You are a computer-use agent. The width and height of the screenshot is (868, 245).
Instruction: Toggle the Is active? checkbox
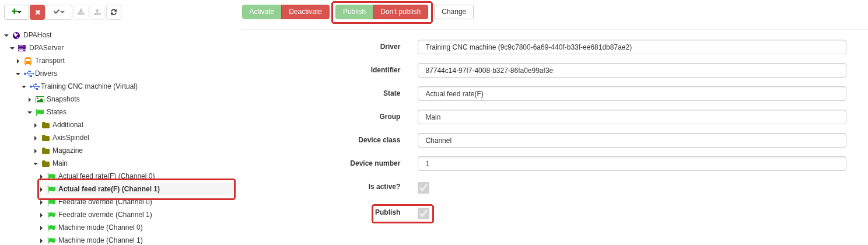(423, 188)
